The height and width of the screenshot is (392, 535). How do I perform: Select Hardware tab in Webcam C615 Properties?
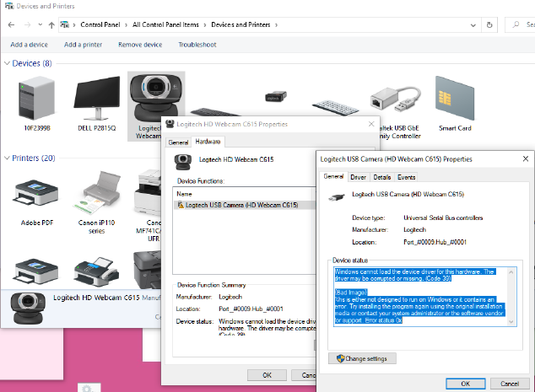208,142
